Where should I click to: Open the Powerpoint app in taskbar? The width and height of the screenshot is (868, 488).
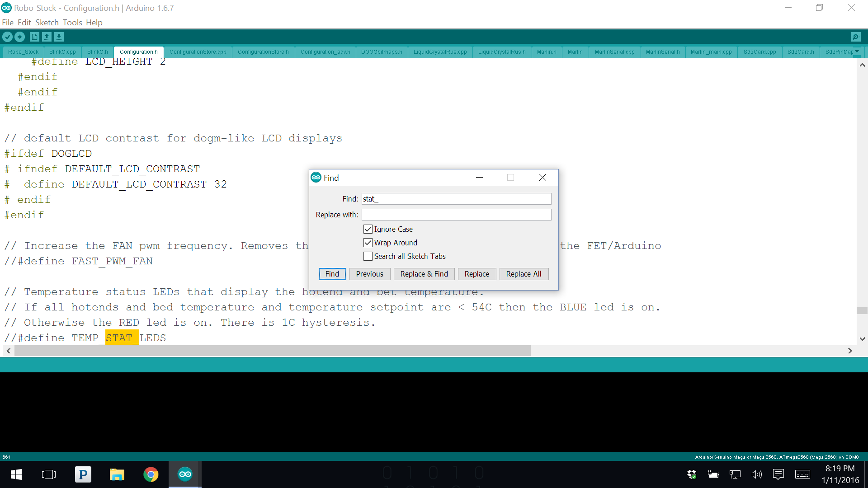coord(83,474)
